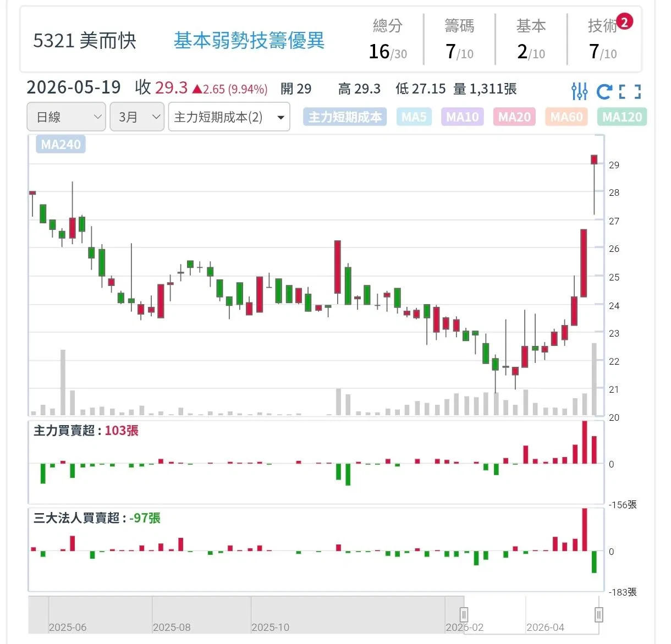Viewport: 671px width, 644px height.
Task: Click the -156張 axis label
Action: 623,505
